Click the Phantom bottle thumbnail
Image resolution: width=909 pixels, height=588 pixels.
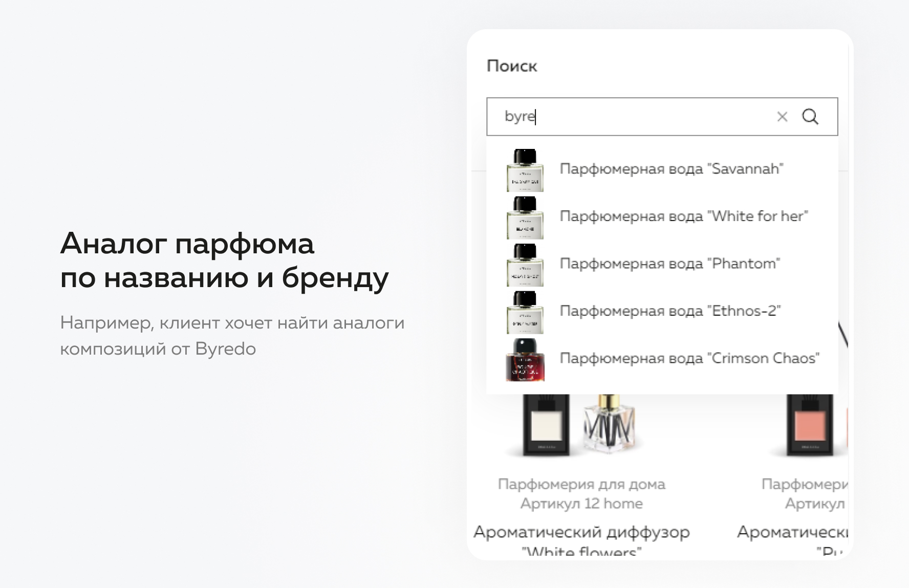click(525, 265)
